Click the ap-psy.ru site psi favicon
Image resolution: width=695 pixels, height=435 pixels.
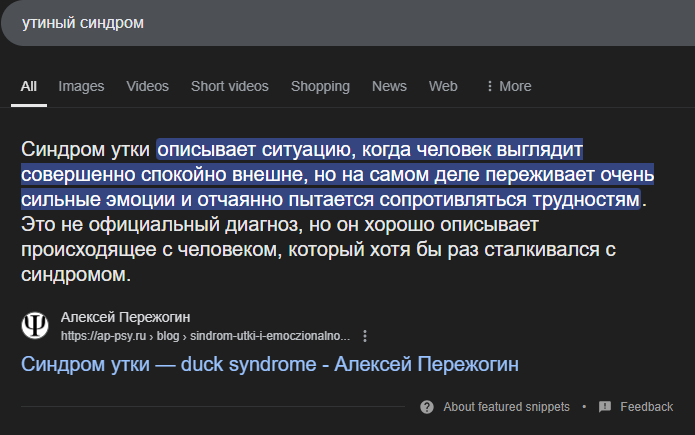tap(35, 325)
